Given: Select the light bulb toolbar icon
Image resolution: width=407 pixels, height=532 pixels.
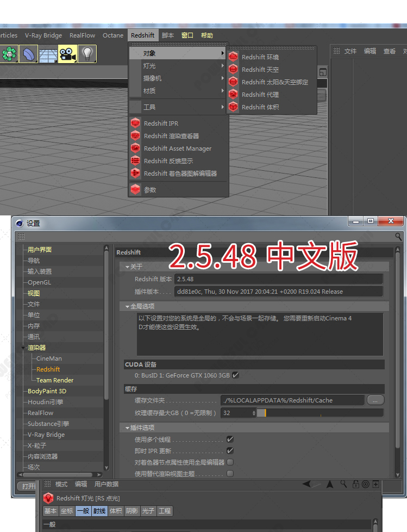Looking at the screenshot, I should coord(87,54).
